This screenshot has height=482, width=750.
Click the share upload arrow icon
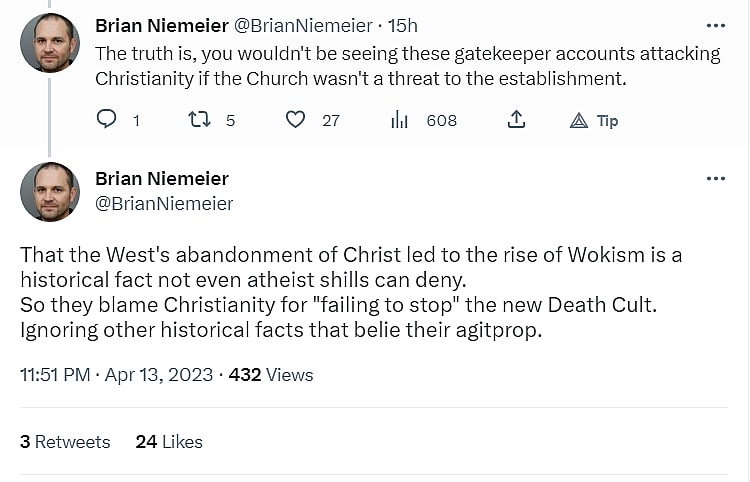tap(516, 120)
